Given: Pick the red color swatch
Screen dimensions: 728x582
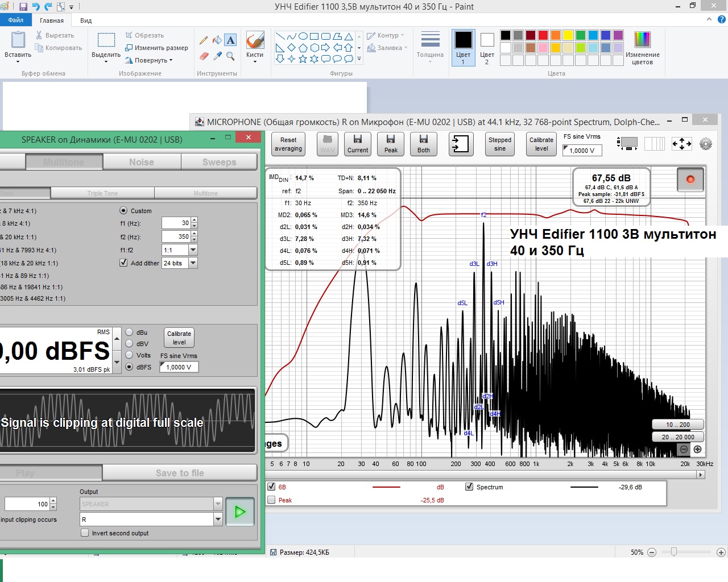Looking at the screenshot, I should click(x=543, y=35).
